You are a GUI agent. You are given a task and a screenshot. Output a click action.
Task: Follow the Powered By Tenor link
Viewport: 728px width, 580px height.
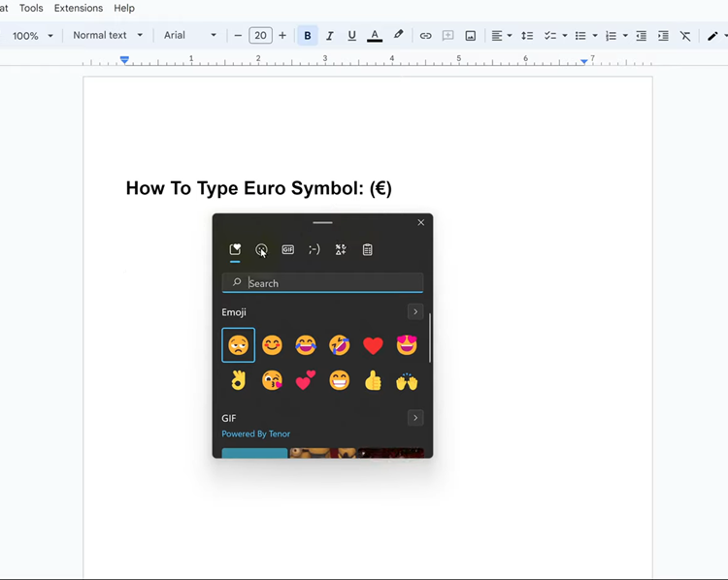click(x=256, y=434)
